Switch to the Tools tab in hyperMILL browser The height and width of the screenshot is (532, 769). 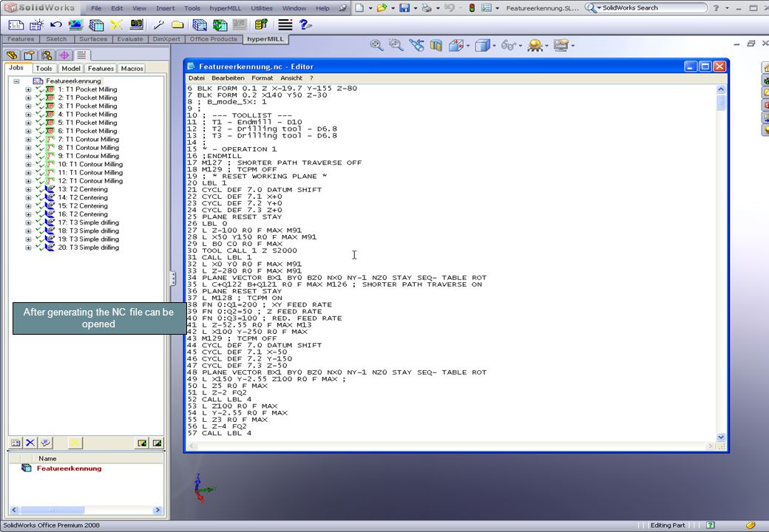[x=44, y=69]
